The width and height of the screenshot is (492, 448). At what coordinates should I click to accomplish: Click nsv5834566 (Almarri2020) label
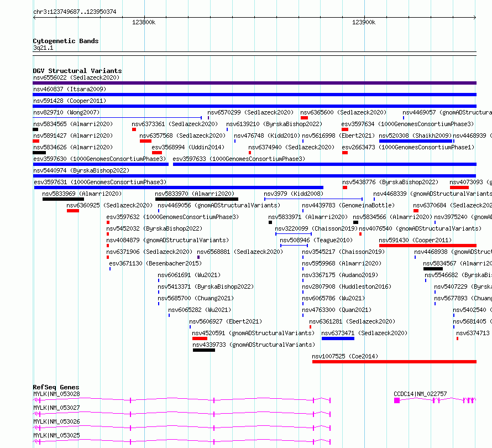coord(392,217)
